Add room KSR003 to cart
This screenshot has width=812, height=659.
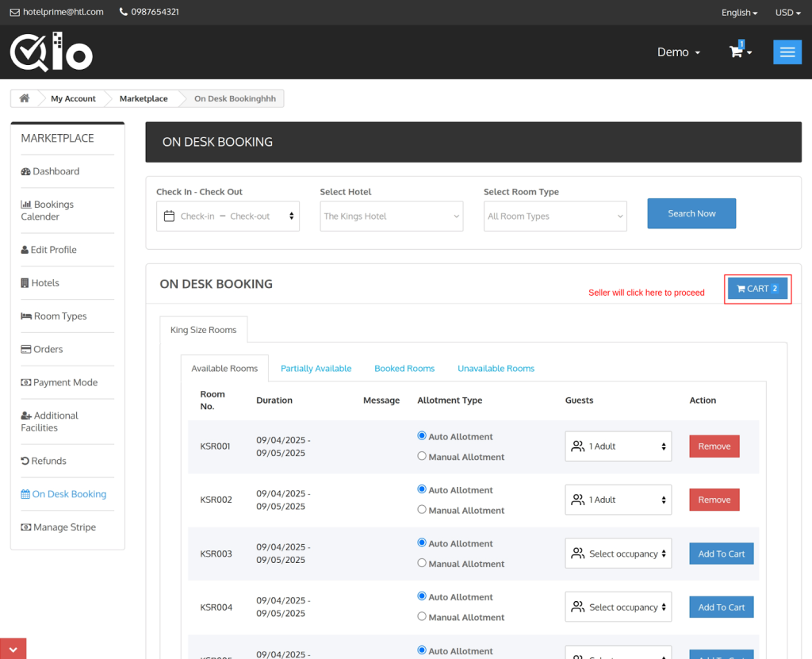click(x=722, y=554)
